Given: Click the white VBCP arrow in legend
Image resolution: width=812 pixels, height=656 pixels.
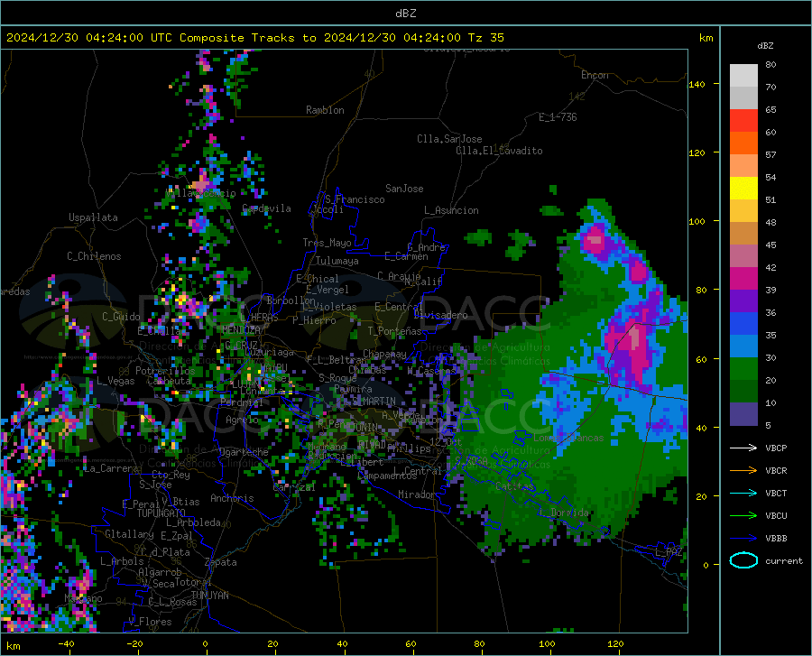Looking at the screenshot, I should pos(743,448).
